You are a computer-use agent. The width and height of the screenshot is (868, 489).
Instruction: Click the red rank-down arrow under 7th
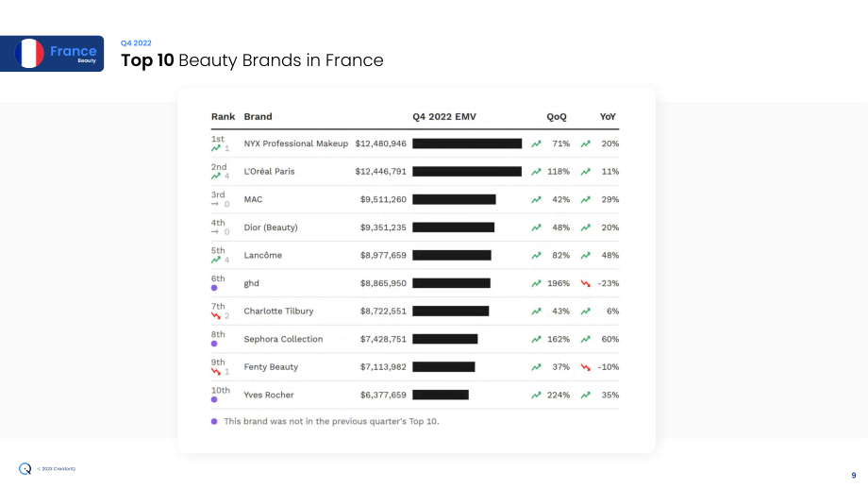pos(216,315)
